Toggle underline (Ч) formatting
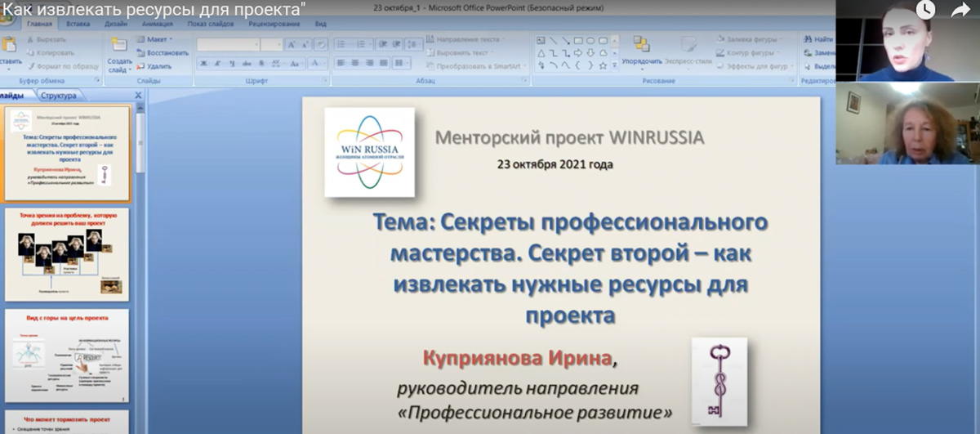Viewport: 980px width, 434px height. 232,64
